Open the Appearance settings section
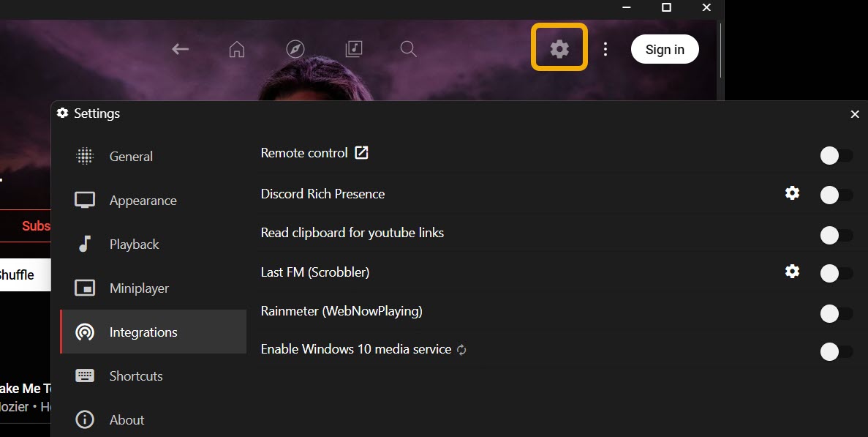The width and height of the screenshot is (868, 437). [x=143, y=200]
